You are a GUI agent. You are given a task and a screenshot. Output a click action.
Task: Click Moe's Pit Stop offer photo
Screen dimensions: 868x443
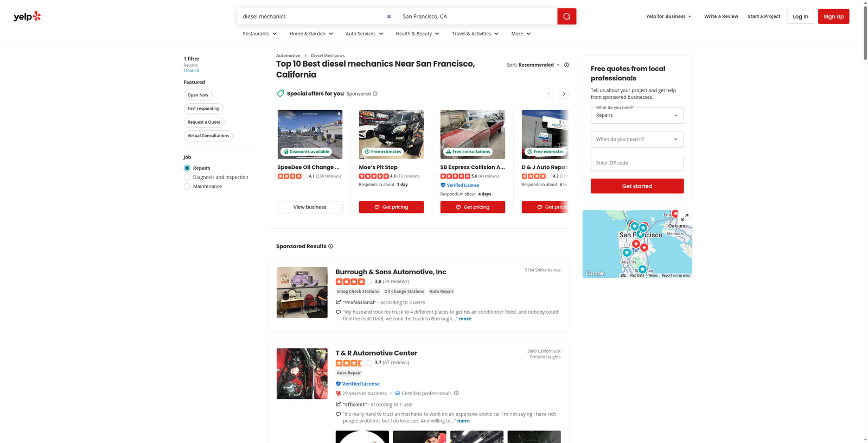(391, 134)
